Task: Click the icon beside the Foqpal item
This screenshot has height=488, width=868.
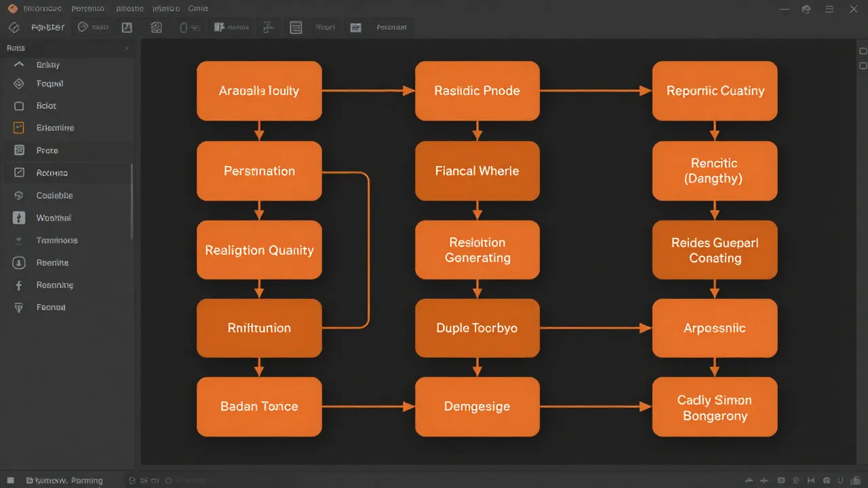Action: point(19,84)
